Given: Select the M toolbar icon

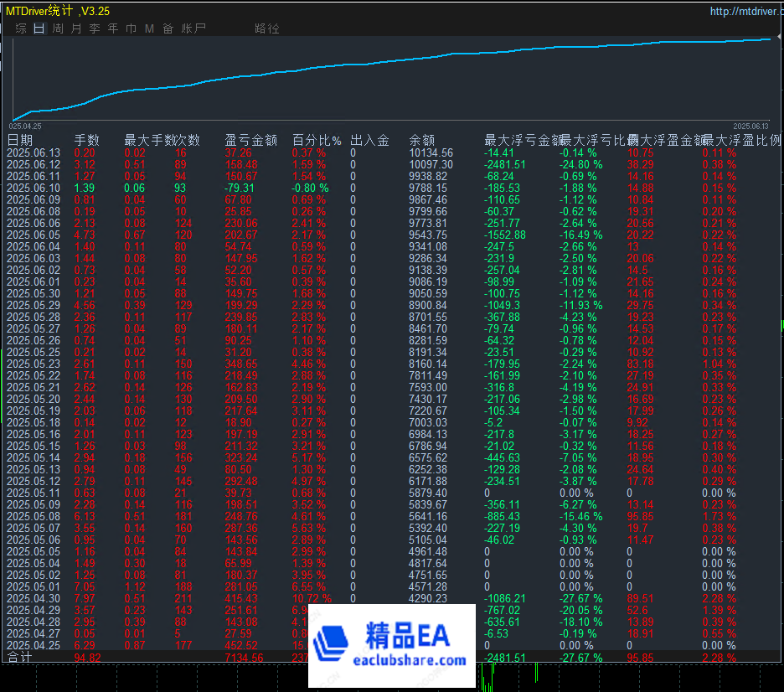Looking at the screenshot, I should click(149, 28).
